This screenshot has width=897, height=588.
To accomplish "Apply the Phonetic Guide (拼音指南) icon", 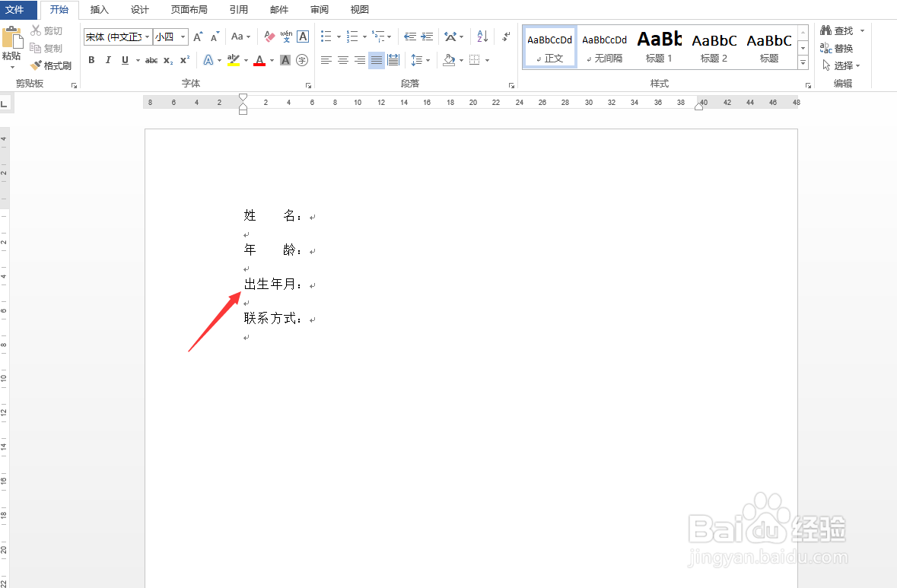I will pos(286,36).
